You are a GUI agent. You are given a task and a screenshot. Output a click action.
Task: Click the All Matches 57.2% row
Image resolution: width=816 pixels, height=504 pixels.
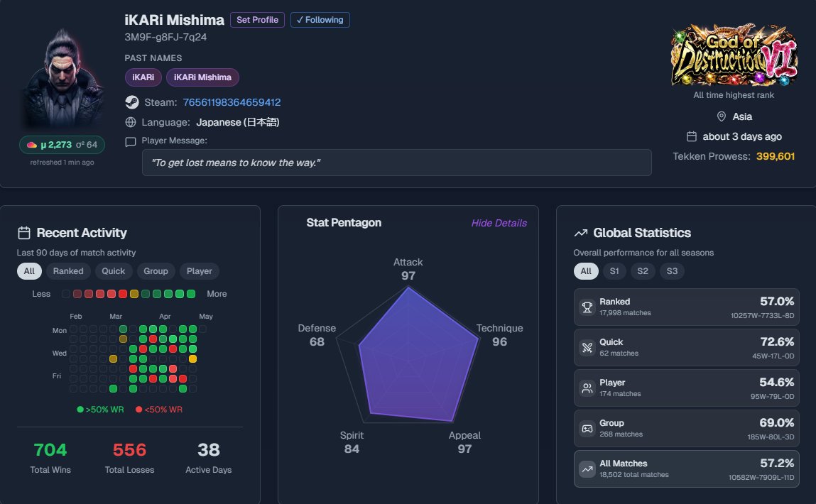687,469
